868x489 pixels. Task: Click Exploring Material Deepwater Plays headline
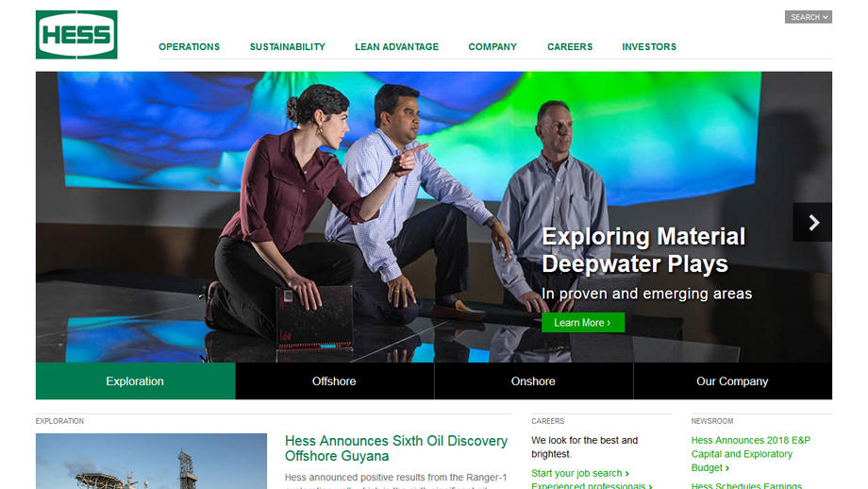(643, 249)
